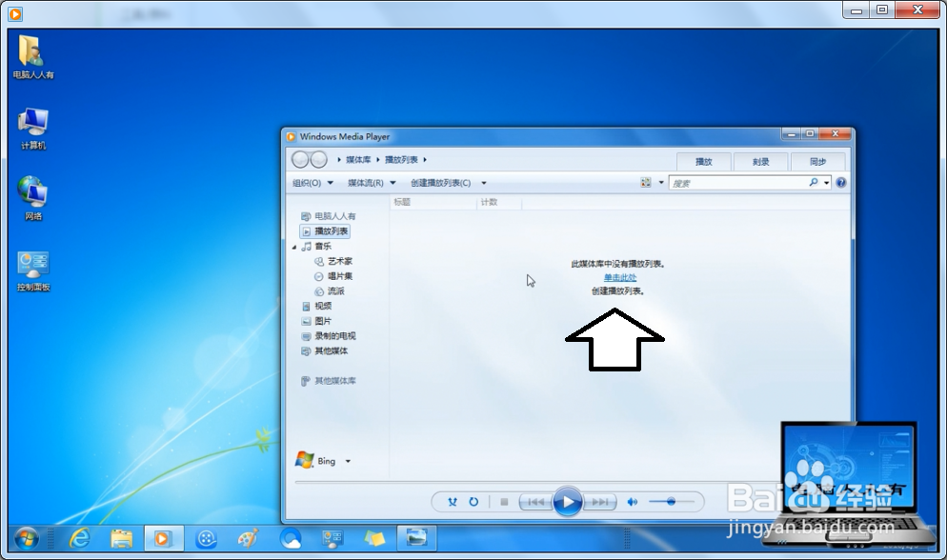Select 唱片集 under music
Viewport: 947px width, 560px height.
point(333,276)
